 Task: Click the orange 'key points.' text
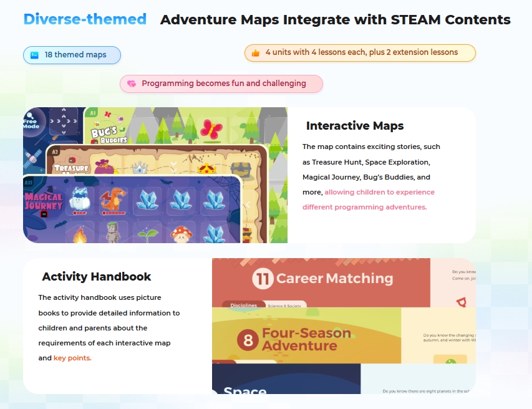point(72,358)
